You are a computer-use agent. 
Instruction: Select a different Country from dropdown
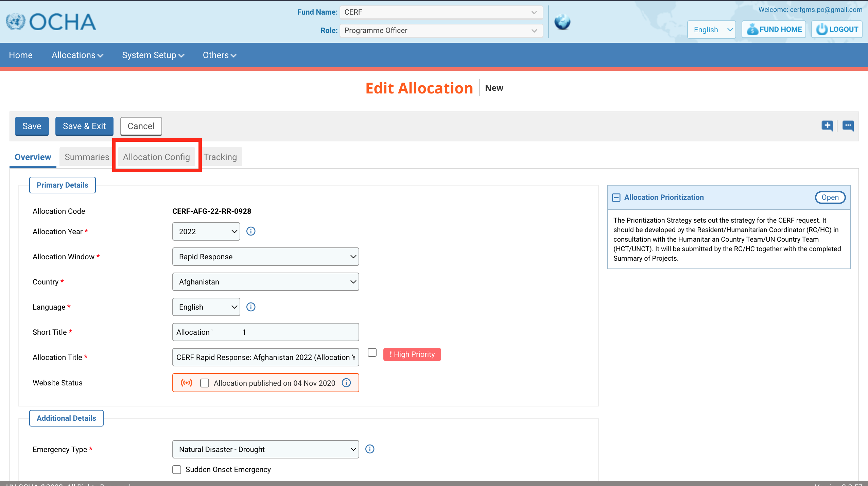pos(265,281)
